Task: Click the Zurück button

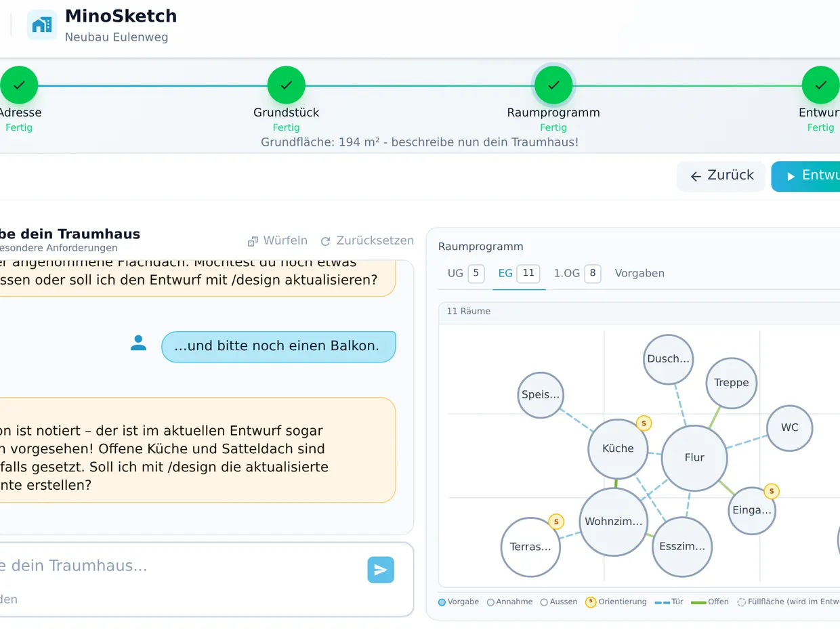Action: coord(721,176)
